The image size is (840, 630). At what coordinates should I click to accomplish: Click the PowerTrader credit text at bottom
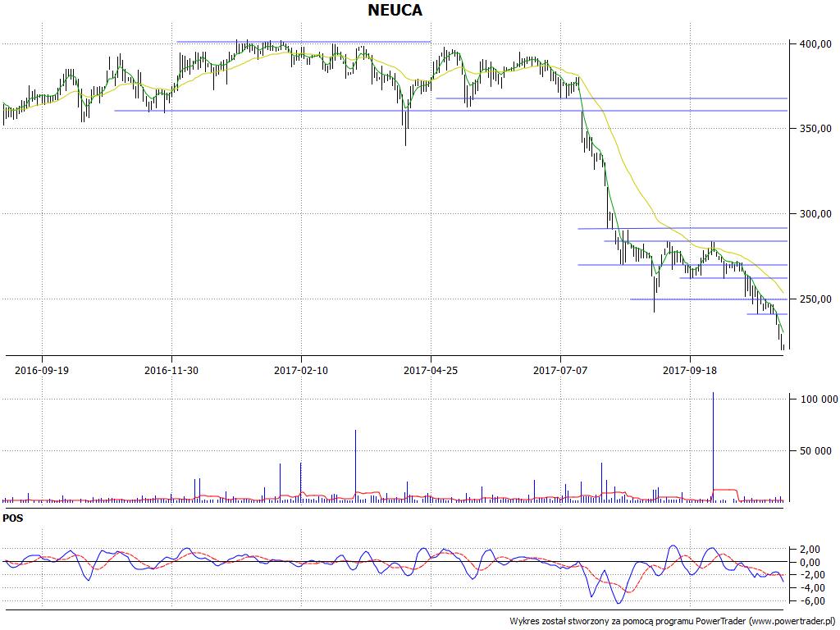click(673, 622)
